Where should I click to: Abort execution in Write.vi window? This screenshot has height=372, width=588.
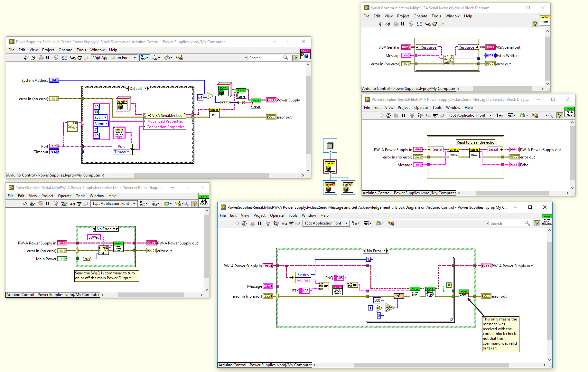pos(396,24)
